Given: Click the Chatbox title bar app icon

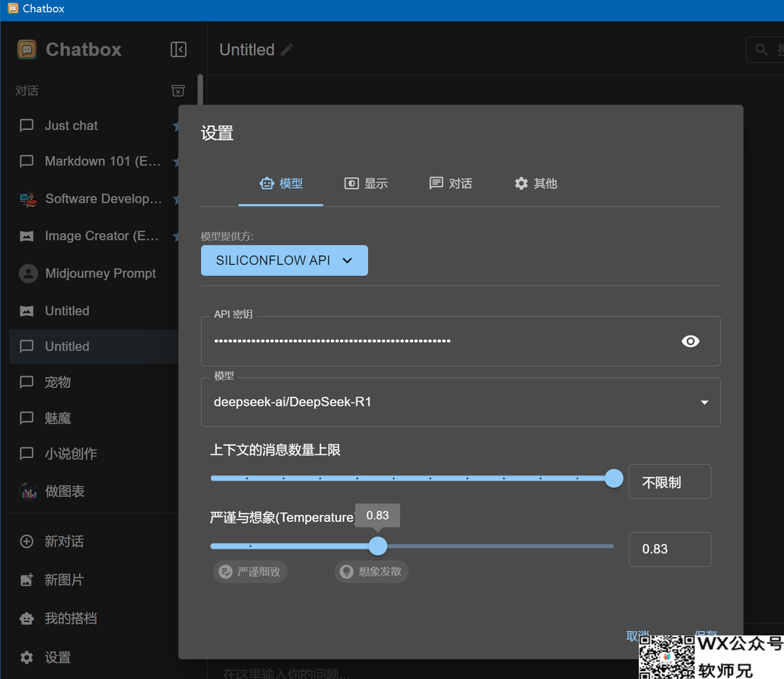Looking at the screenshot, I should 13,9.
